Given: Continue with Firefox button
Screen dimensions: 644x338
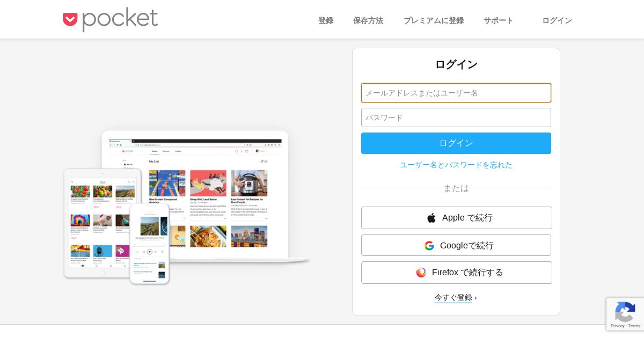Looking at the screenshot, I should 457,273.
